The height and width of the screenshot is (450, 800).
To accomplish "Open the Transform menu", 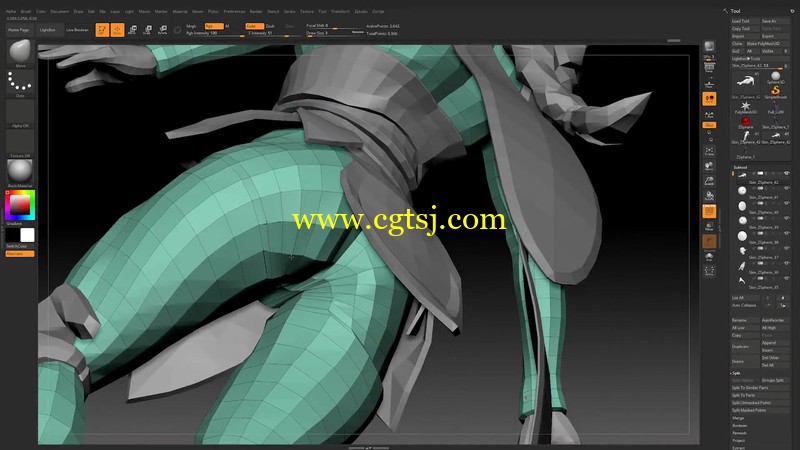I will 340,11.
